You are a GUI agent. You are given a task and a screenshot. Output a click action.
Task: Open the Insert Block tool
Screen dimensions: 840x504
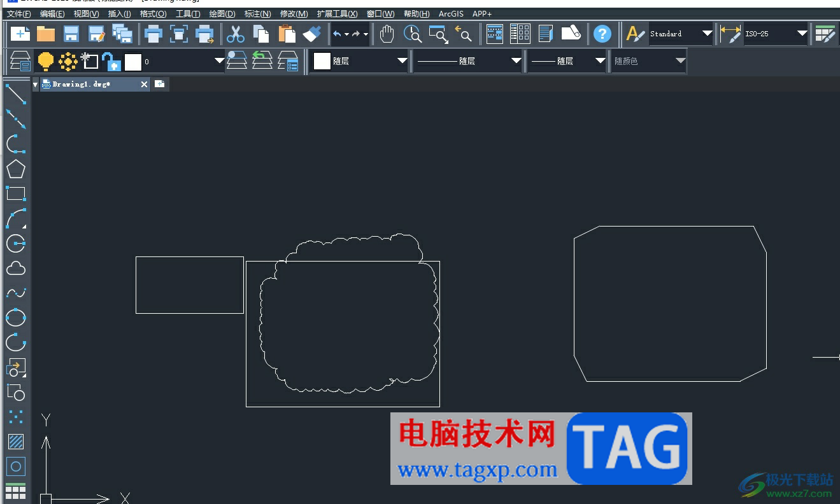point(16,367)
